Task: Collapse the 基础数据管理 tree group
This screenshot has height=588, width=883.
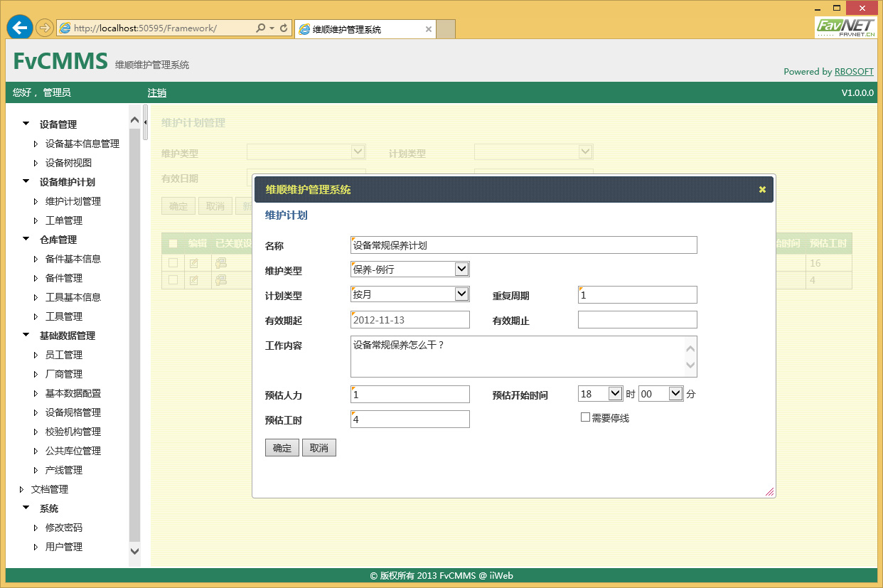Action: coord(26,335)
